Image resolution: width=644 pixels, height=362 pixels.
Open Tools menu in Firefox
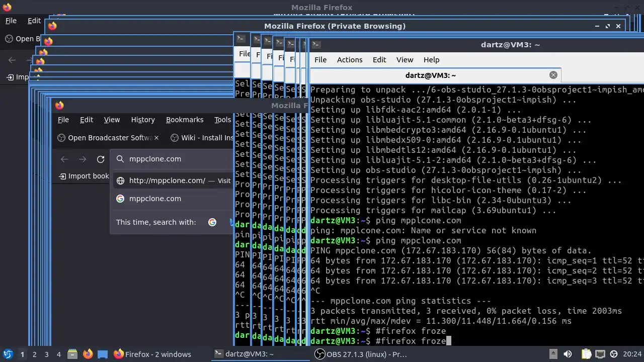pyautogui.click(x=222, y=120)
